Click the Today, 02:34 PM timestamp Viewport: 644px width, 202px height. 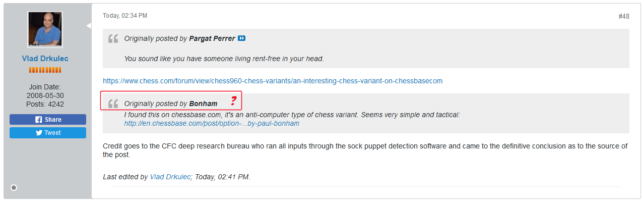pyautogui.click(x=125, y=16)
